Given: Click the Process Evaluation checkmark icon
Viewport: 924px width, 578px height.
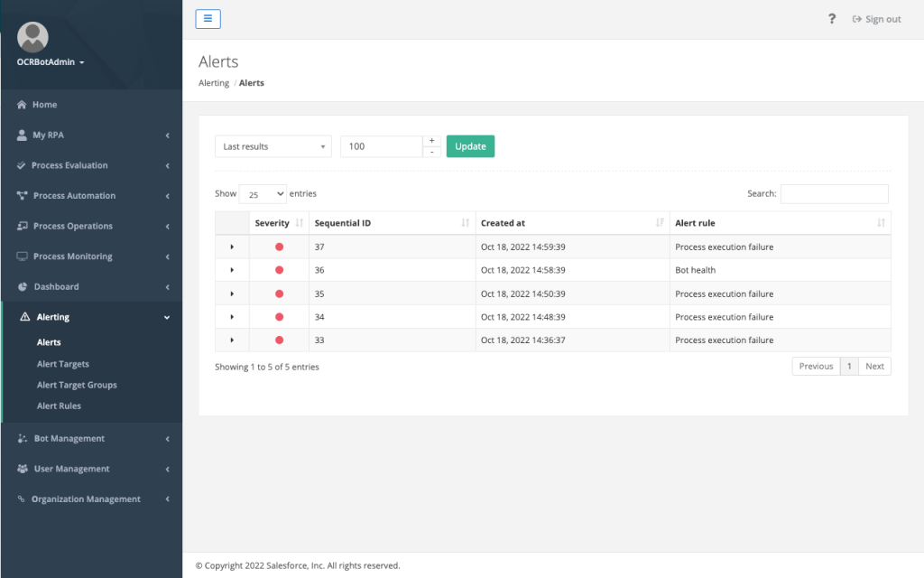Looking at the screenshot, I should click(22, 165).
